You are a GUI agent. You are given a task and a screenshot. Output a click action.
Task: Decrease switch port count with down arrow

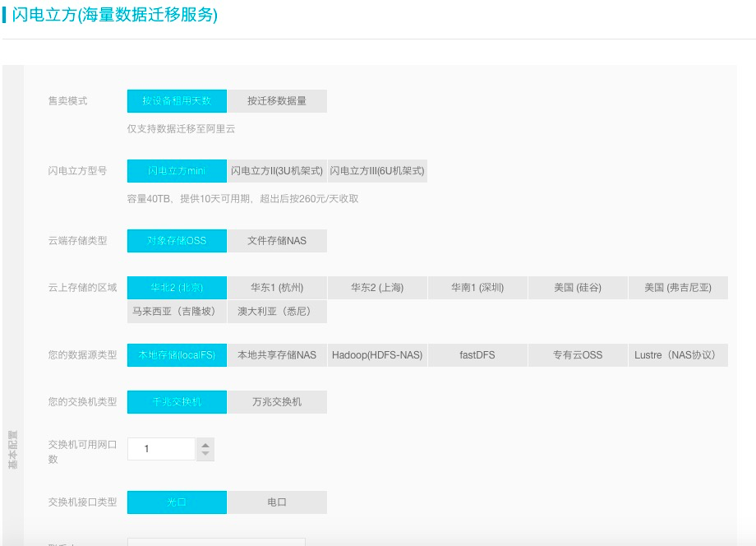pos(205,453)
